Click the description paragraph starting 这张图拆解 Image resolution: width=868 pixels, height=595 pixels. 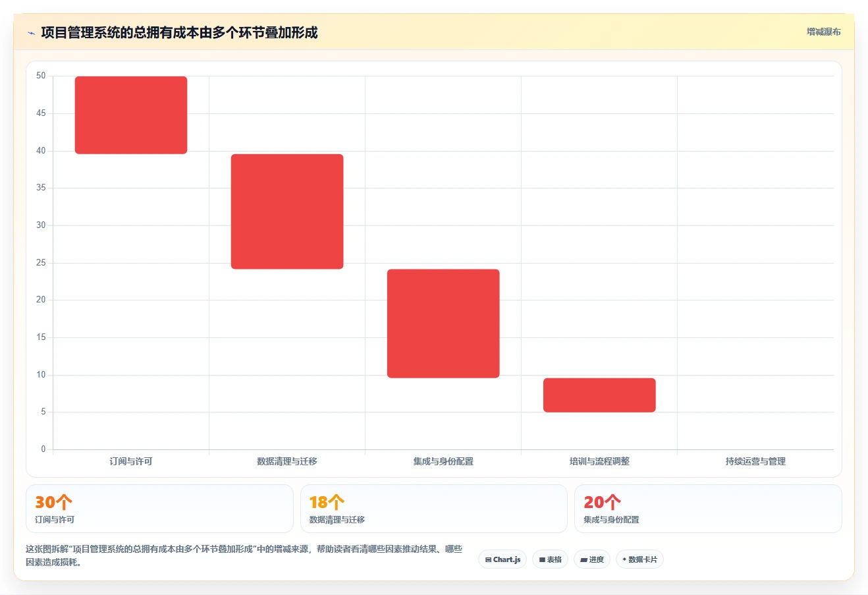tap(244, 555)
